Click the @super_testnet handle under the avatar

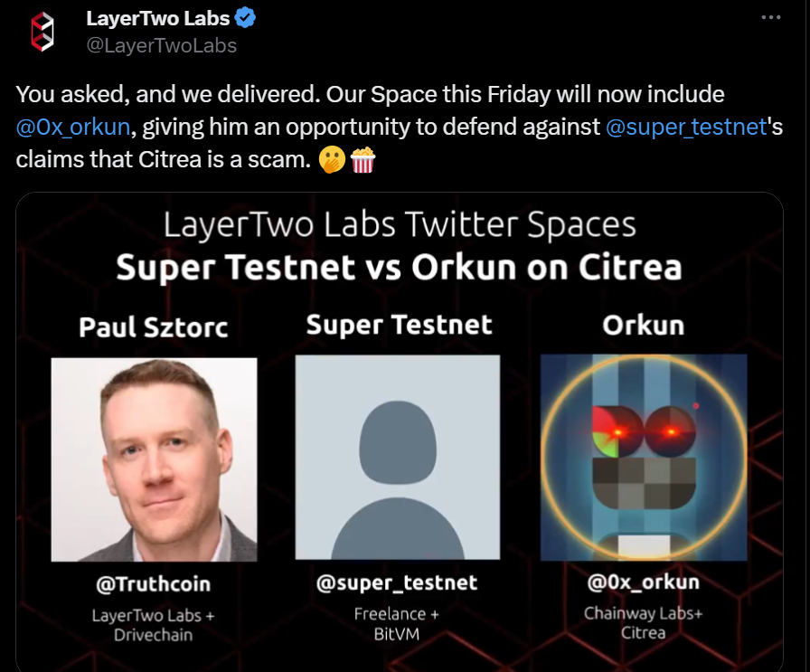[x=397, y=582]
